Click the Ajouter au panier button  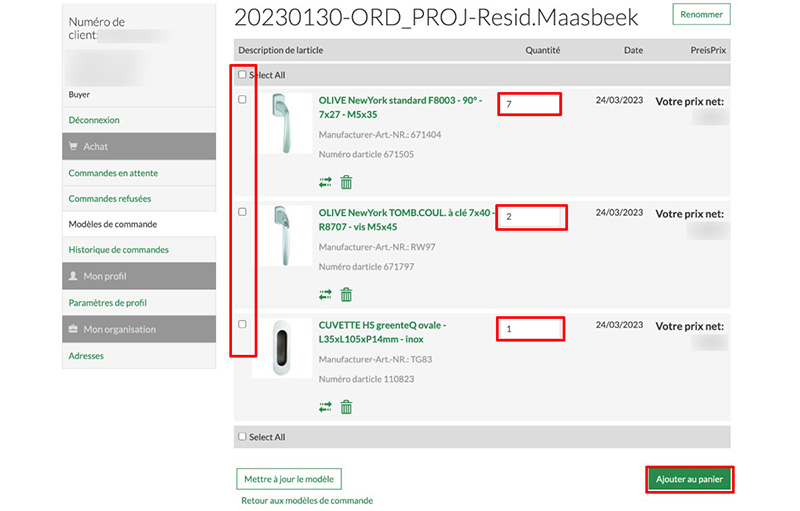[690, 479]
